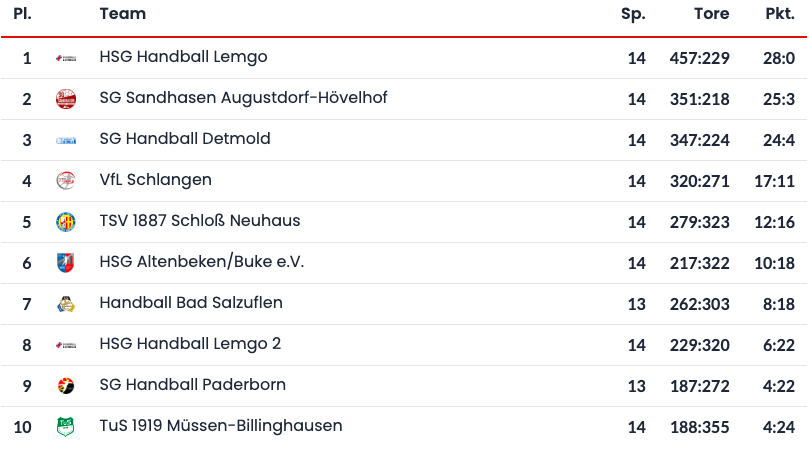
Task: Click the Tore column header
Action: 711,14
